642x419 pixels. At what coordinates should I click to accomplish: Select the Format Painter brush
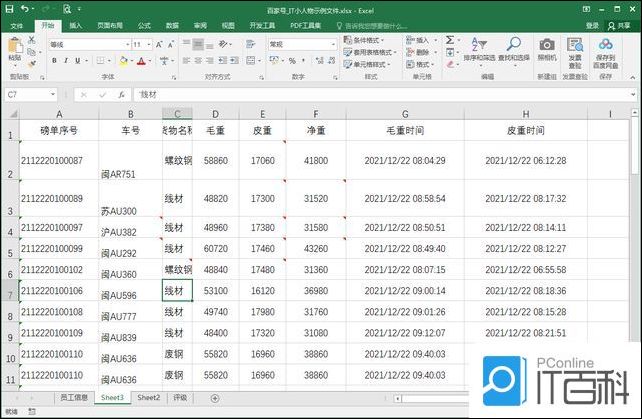32,63
